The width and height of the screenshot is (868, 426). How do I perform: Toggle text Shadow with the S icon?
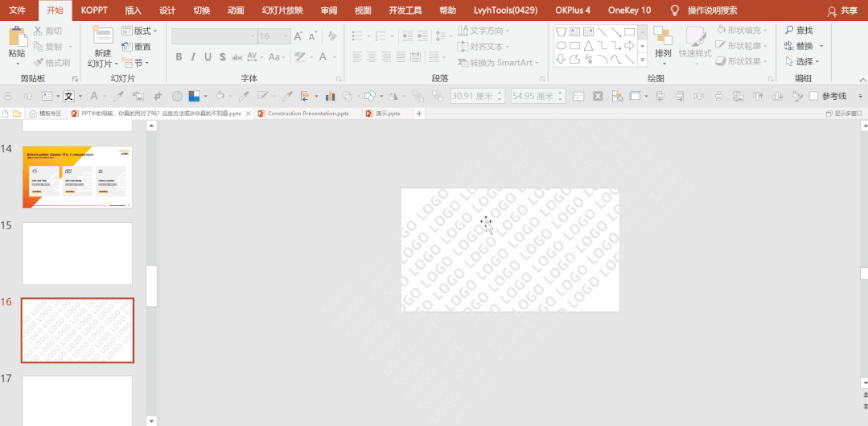(x=223, y=57)
